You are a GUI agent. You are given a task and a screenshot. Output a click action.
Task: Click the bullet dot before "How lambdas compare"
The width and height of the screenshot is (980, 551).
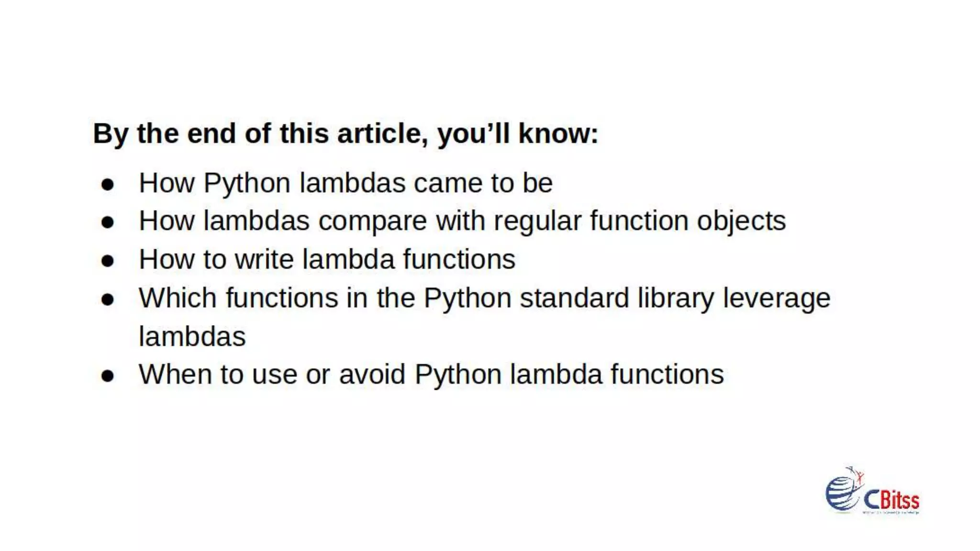pos(108,222)
